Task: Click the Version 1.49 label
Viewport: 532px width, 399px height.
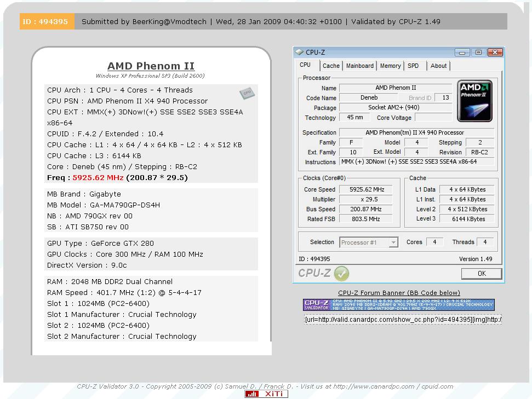Action: (476, 259)
